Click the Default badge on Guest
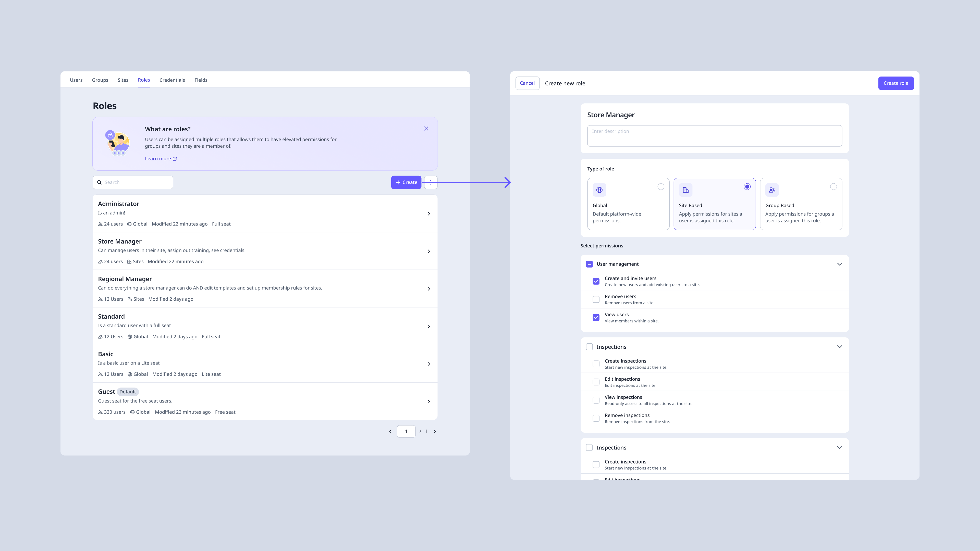Image resolution: width=980 pixels, height=551 pixels. tap(127, 392)
